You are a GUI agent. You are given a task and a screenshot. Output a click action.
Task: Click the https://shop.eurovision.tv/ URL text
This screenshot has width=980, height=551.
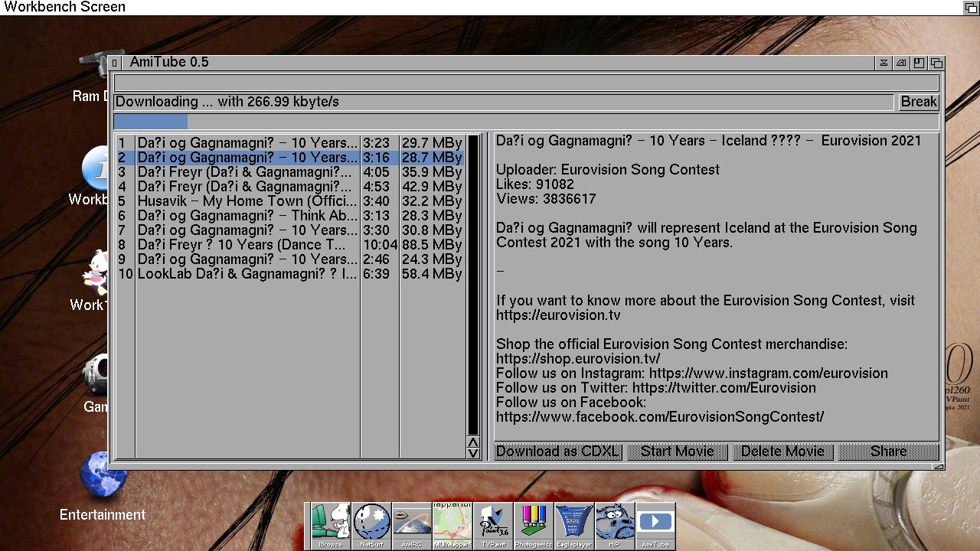pyautogui.click(x=578, y=359)
